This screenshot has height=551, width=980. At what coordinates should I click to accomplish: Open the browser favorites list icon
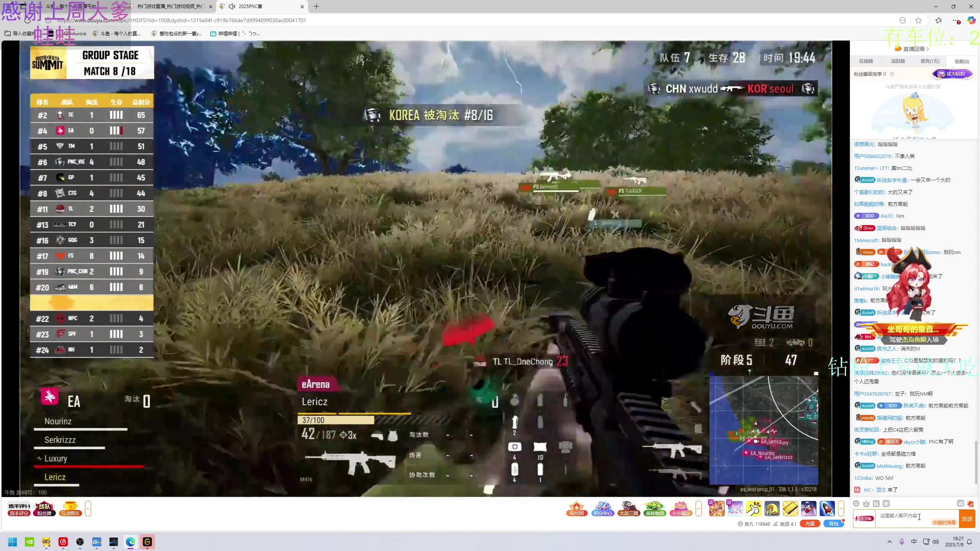[939, 20]
